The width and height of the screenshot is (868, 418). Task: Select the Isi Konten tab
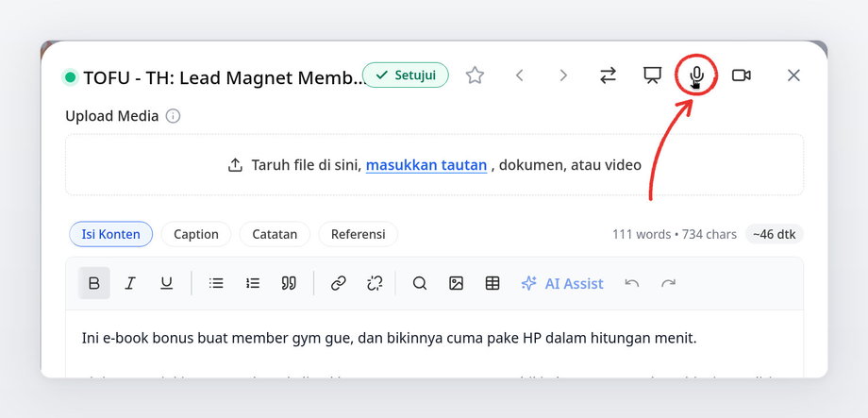click(110, 234)
